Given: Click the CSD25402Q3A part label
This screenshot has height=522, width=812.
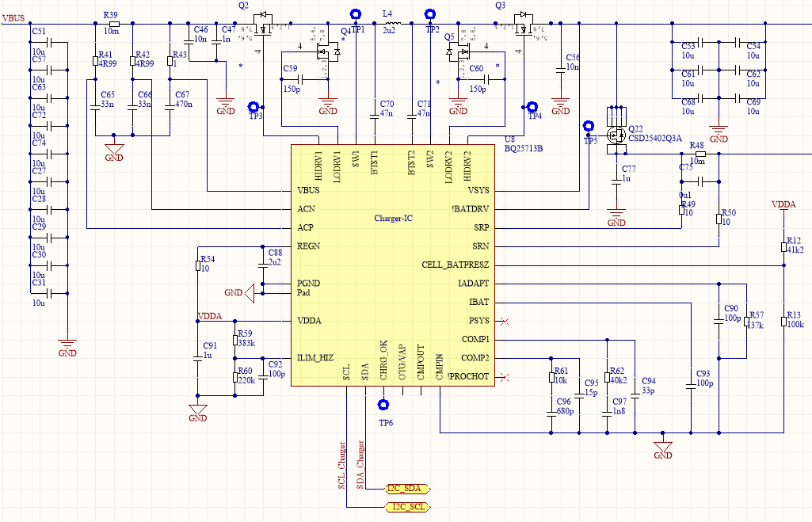Looking at the screenshot, I should click(655, 139).
